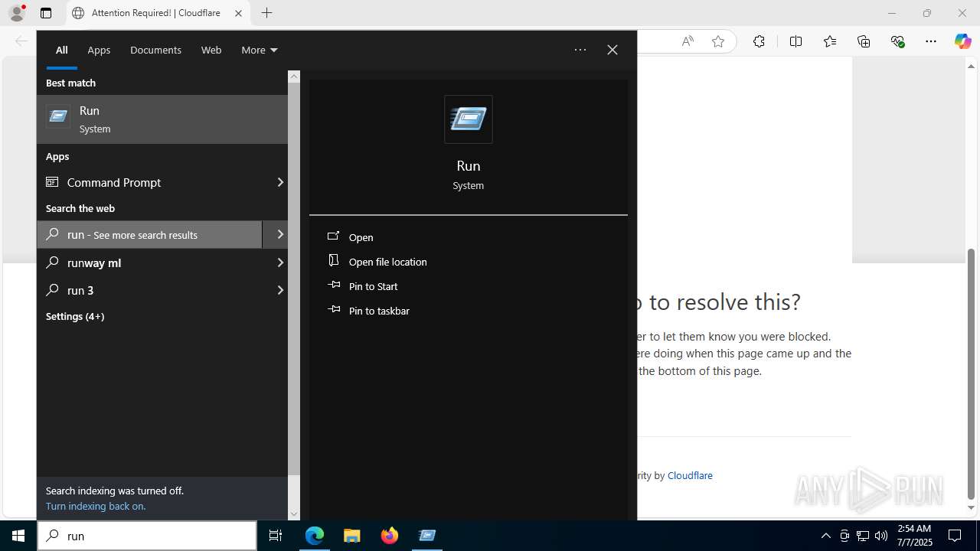Open a new browser tab
This screenshot has height=551, width=980.
click(266, 13)
